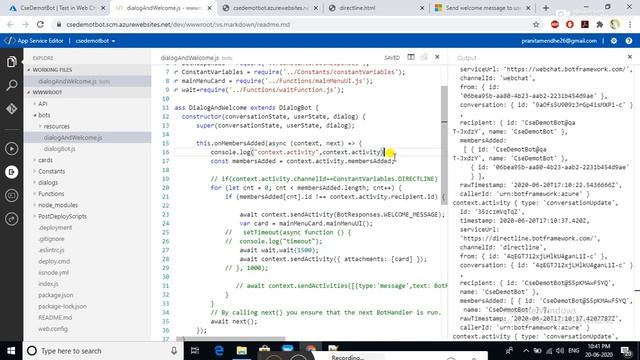Expand the node_modules folder
Image resolution: width=640 pixels, height=360 pixels.
click(x=58, y=205)
